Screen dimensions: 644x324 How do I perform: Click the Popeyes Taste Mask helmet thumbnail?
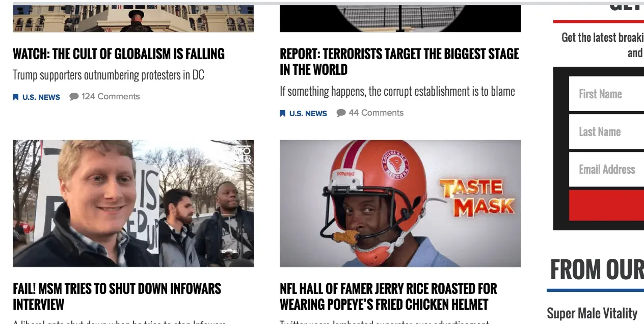coord(400,203)
